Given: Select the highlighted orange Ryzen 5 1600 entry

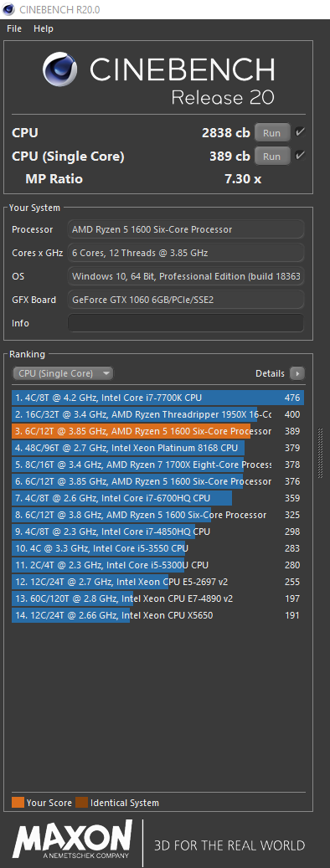Looking at the screenshot, I should 157,431.
